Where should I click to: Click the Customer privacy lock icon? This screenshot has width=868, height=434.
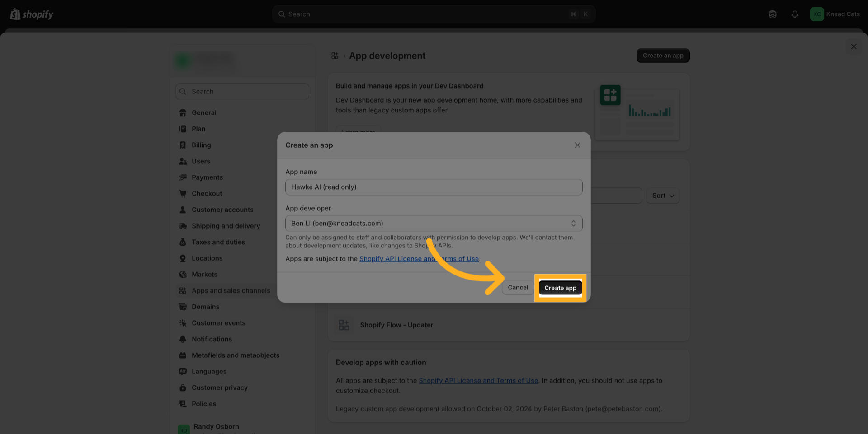point(183,388)
